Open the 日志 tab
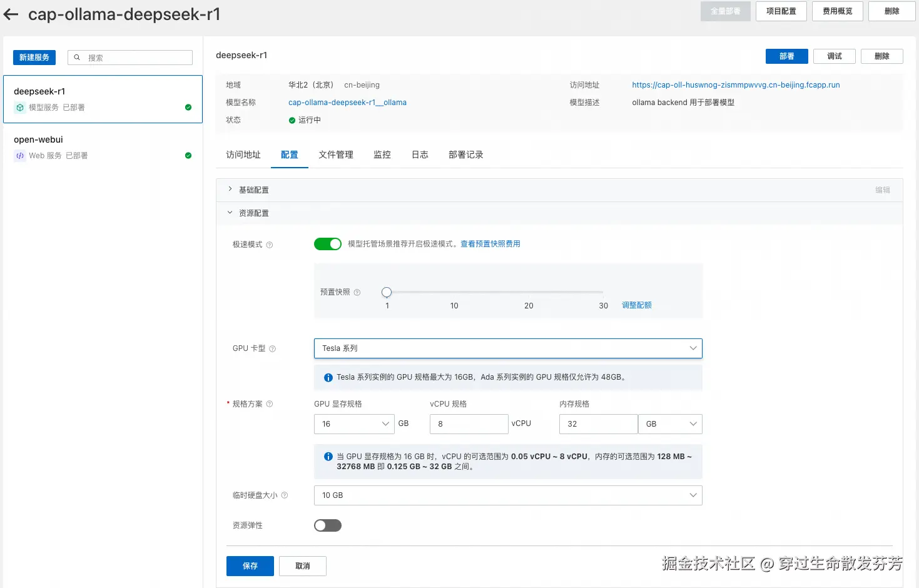Viewport: 919px width, 588px height. (420, 155)
